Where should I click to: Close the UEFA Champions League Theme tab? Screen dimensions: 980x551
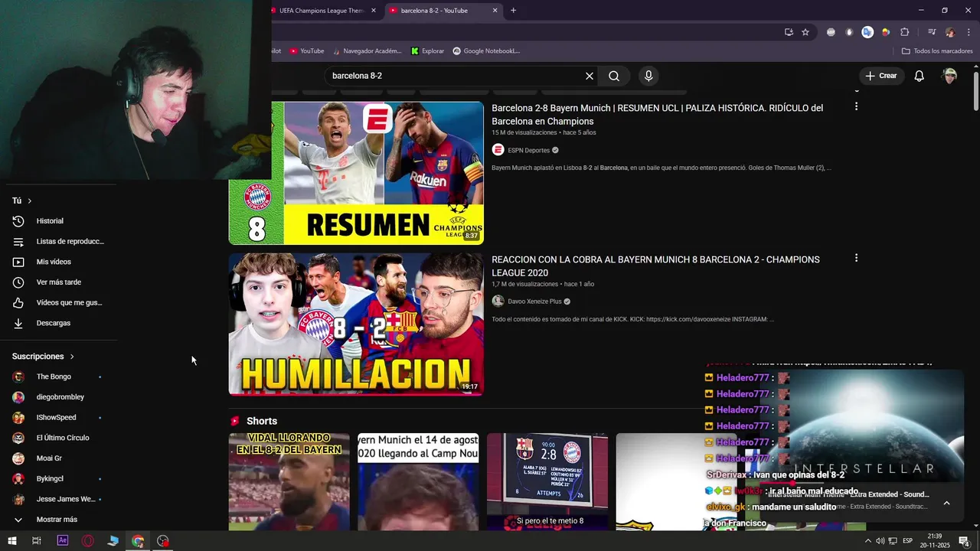coord(374,11)
